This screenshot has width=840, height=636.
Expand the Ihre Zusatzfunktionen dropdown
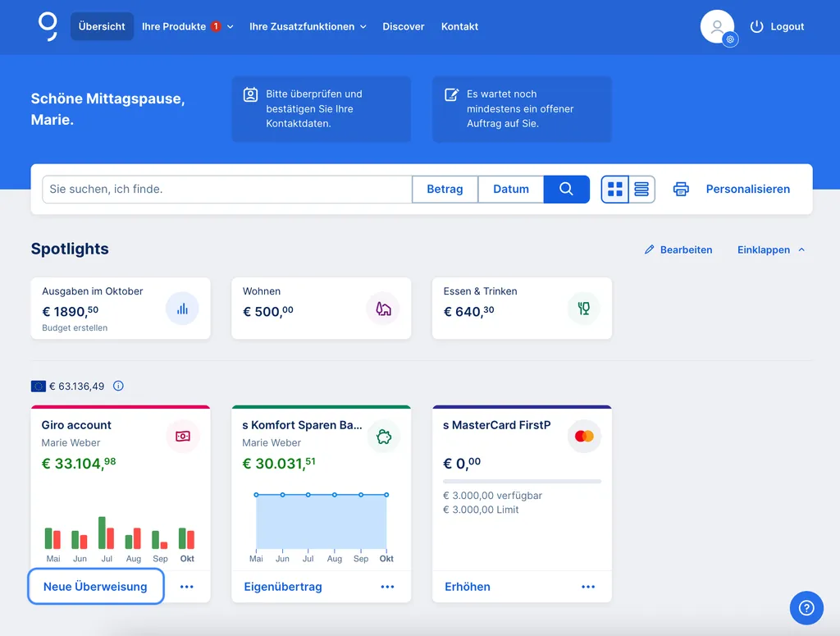coord(308,26)
